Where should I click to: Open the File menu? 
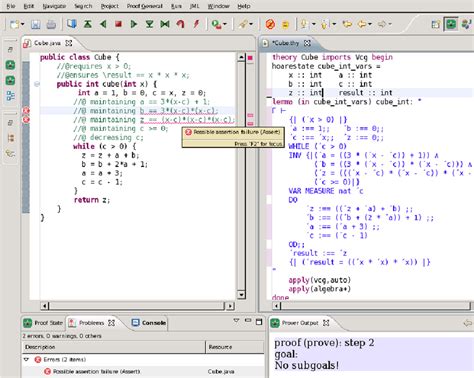point(11,6)
